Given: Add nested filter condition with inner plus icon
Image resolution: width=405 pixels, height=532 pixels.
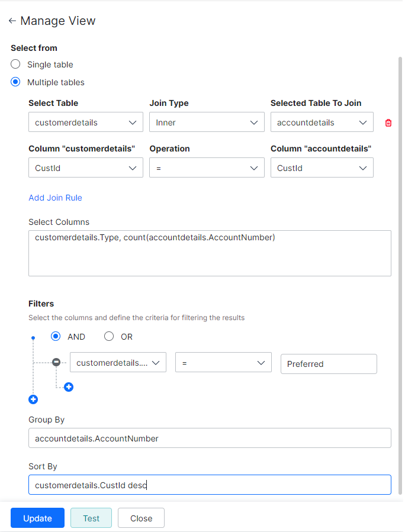Looking at the screenshot, I should click(69, 387).
